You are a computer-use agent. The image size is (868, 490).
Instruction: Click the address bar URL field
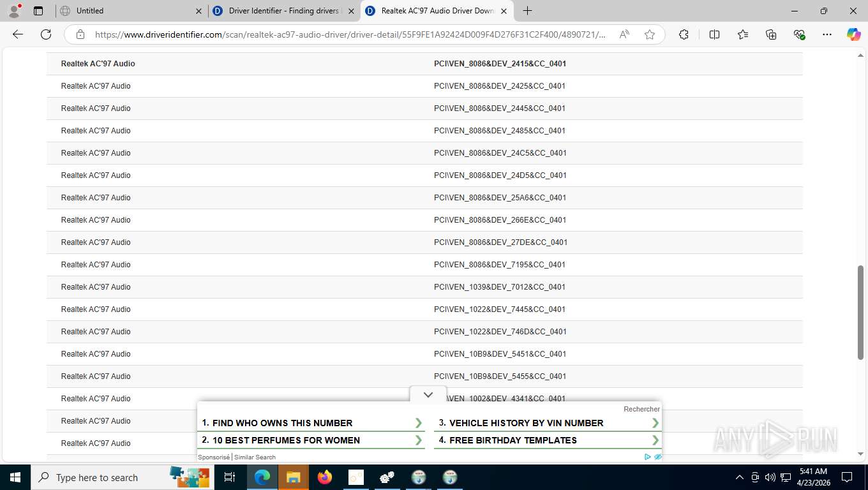pyautogui.click(x=351, y=34)
